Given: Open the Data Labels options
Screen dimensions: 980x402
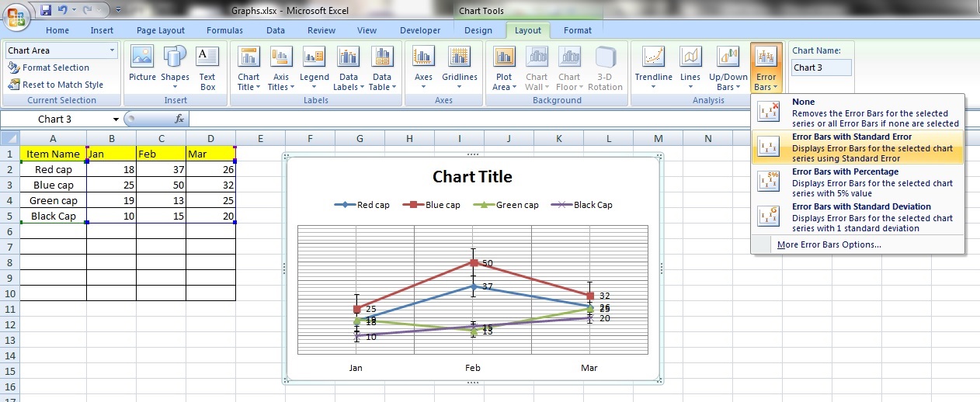Looking at the screenshot, I should 349,68.
